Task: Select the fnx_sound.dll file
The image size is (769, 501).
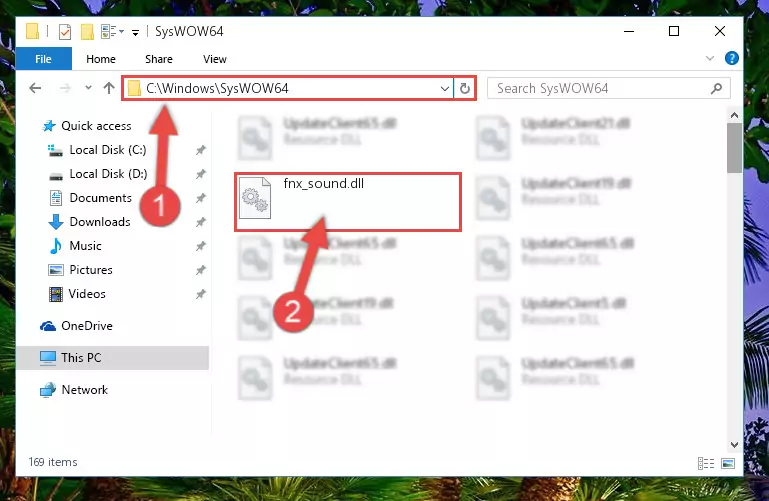Action: (x=348, y=201)
